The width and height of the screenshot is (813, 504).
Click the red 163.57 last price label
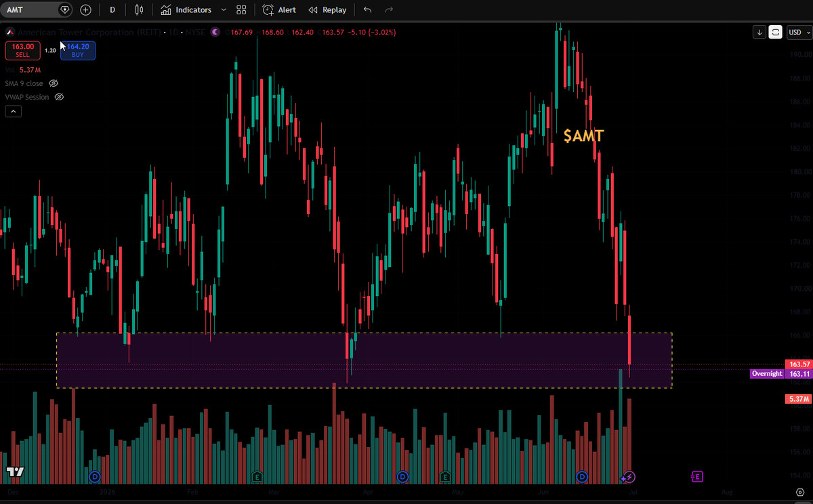pos(798,364)
